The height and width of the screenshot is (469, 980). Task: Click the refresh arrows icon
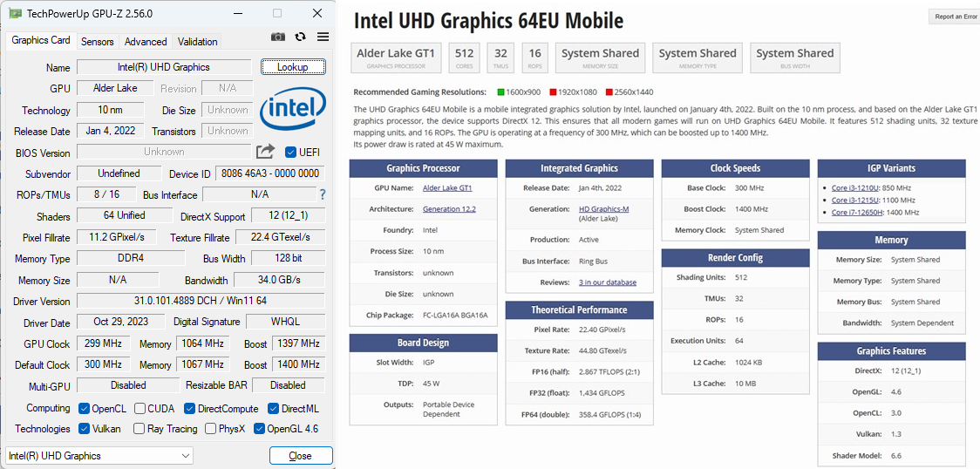301,37
